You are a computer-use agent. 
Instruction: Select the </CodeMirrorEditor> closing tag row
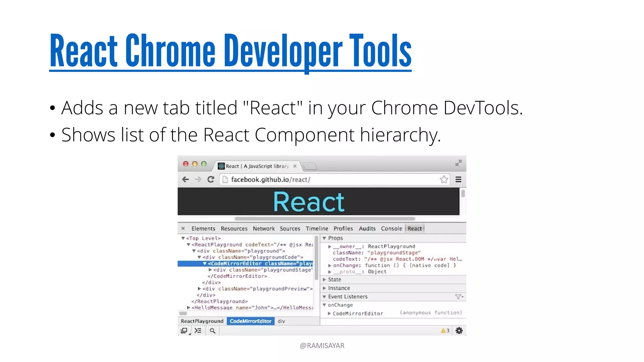(237, 276)
